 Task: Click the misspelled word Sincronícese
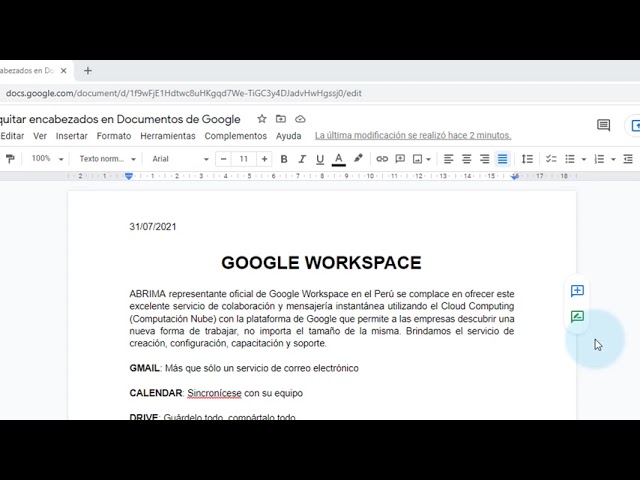214,393
